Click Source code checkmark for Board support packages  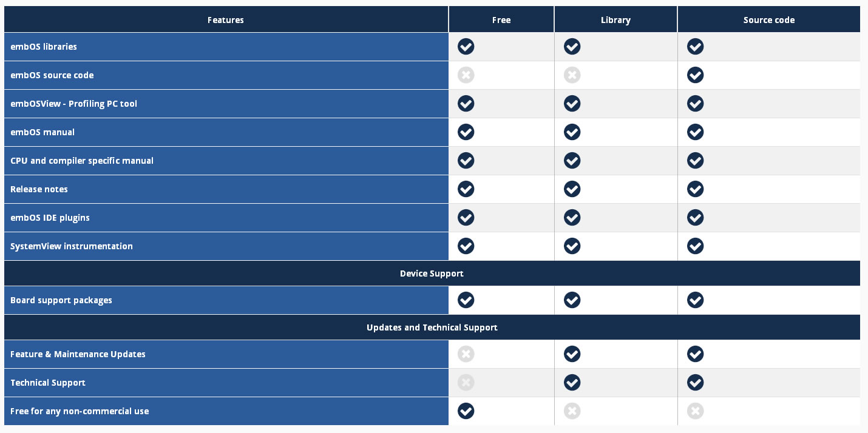695,300
